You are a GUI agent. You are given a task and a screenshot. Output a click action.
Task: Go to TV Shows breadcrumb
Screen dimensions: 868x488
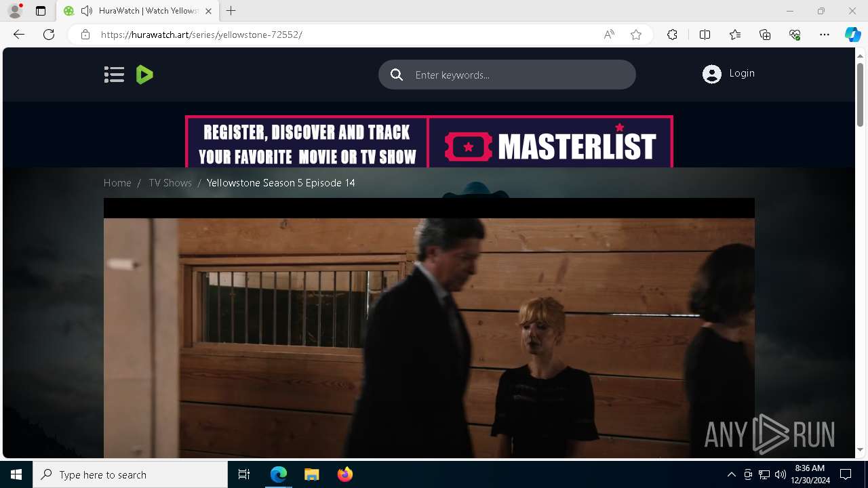[x=170, y=183]
